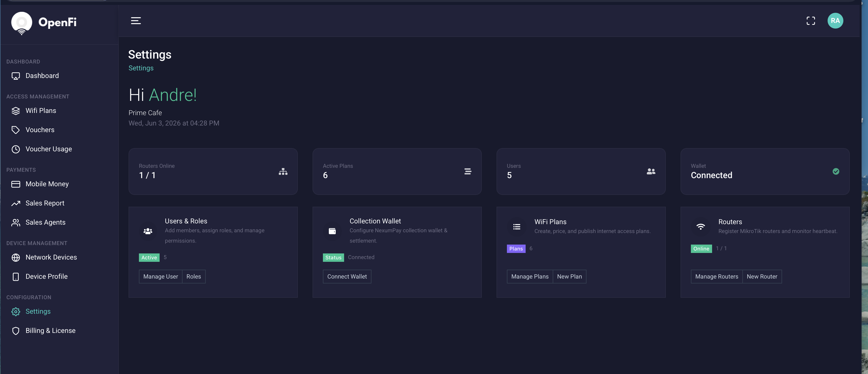Enter fullscreen mode via the expand icon

pos(811,20)
